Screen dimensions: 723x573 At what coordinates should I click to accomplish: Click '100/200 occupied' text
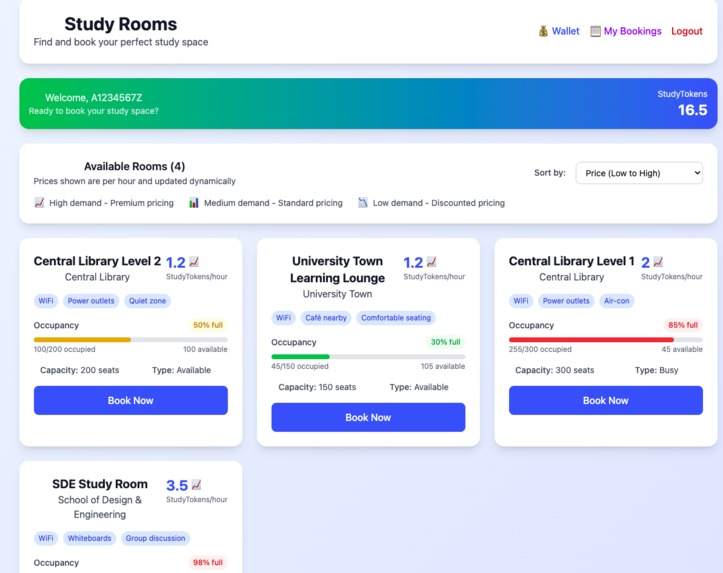coord(65,349)
